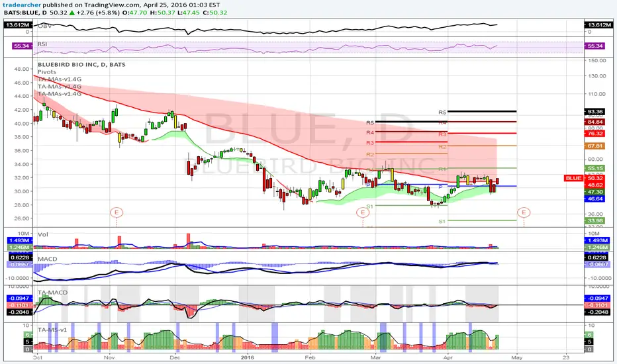Screen dimensions: 617x364
Task: Click the 150.00 right axis label
Action: [x=597, y=61]
